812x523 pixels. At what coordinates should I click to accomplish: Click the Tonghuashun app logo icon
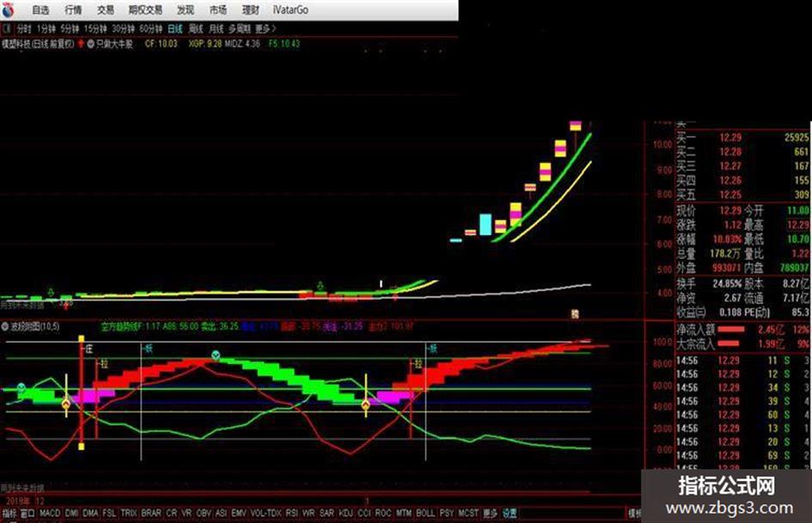[x=9, y=9]
